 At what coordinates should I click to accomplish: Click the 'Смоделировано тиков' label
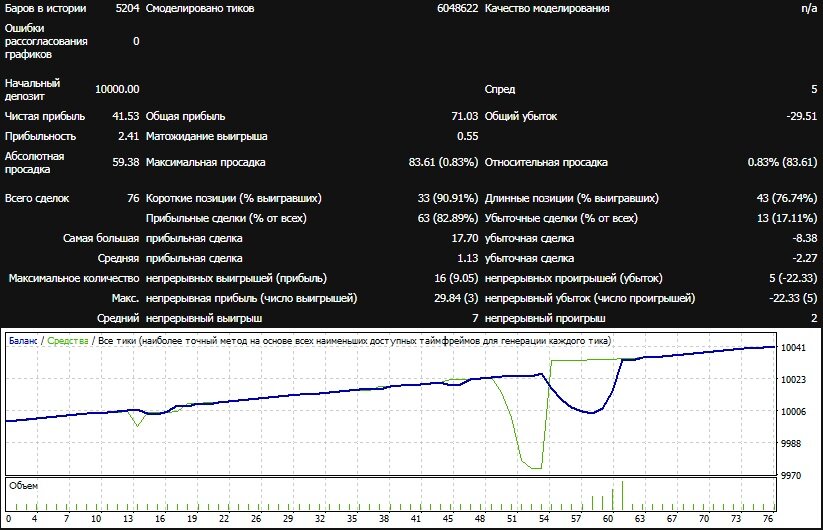tap(200, 8)
